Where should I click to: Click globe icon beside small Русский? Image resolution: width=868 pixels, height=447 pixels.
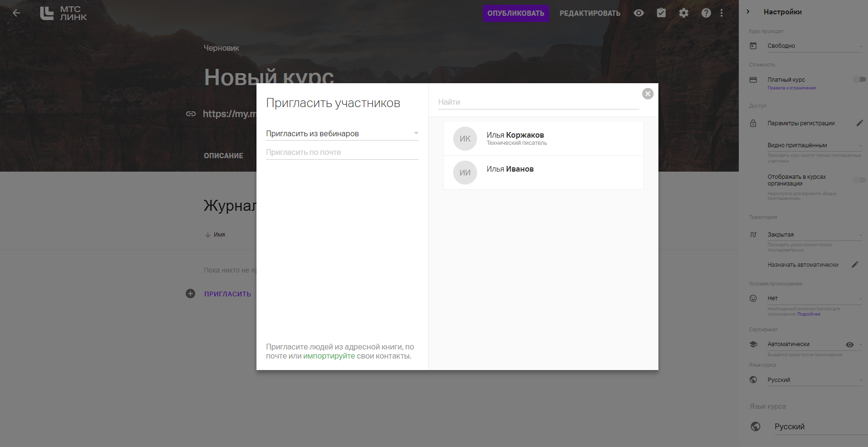[x=753, y=380]
